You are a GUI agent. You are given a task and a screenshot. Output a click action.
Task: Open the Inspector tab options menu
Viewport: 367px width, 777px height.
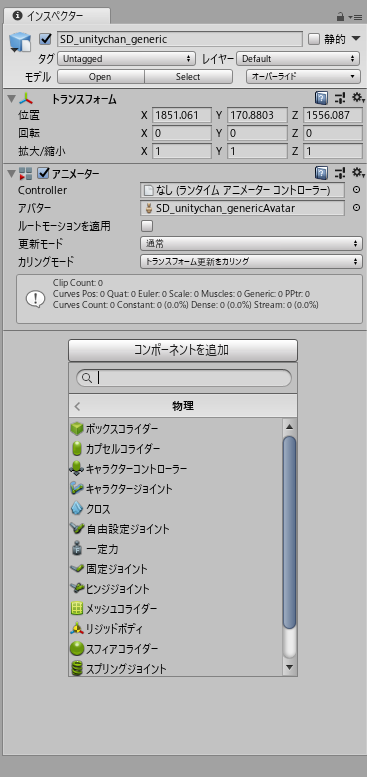coord(356,17)
